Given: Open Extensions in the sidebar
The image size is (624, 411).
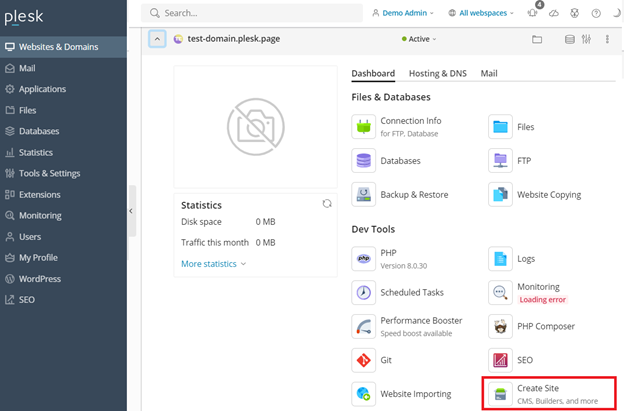Looking at the screenshot, I should click(63, 195).
